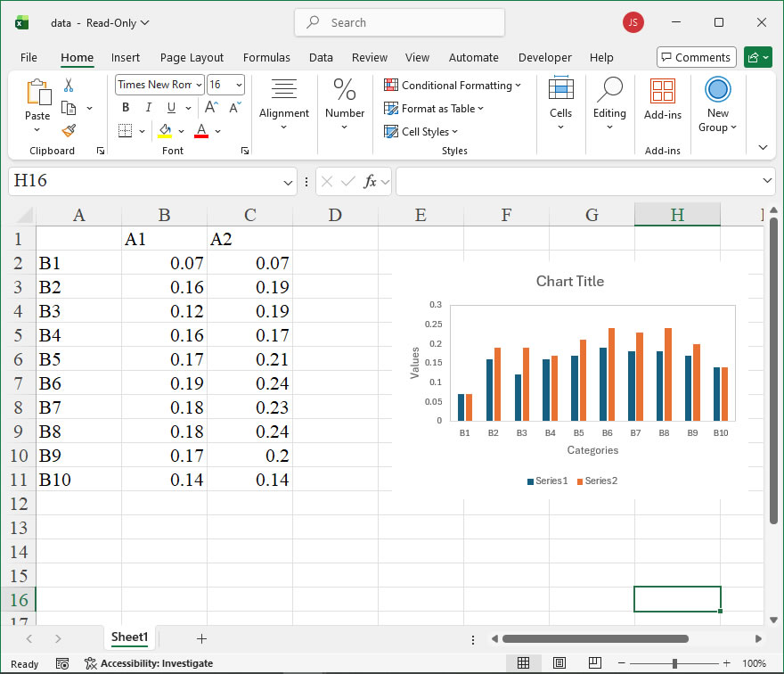This screenshot has width=784, height=674.
Task: Expand the Name Box dropdown arrow
Action: click(288, 182)
